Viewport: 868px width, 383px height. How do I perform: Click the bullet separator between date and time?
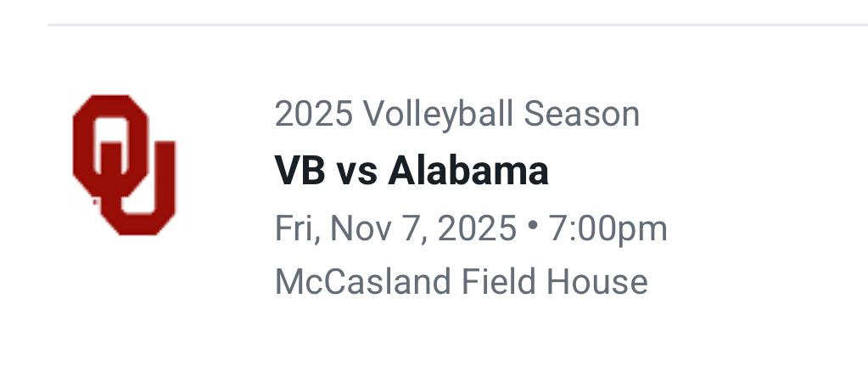click(532, 226)
